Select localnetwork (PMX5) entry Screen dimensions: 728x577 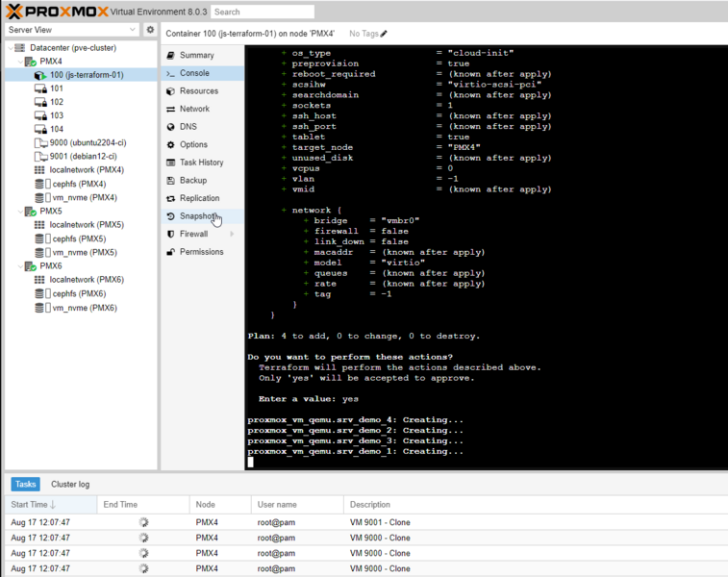pos(81,225)
